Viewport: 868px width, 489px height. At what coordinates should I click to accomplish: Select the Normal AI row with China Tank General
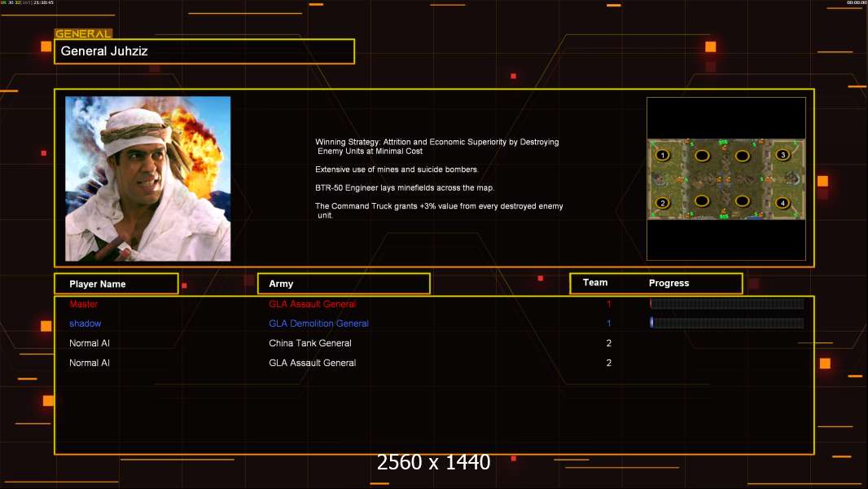(434, 343)
